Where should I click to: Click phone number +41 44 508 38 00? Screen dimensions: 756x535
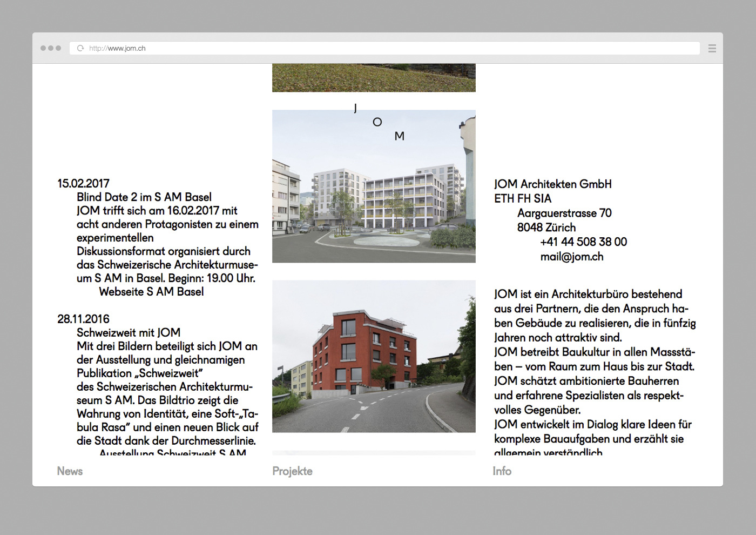583,242
